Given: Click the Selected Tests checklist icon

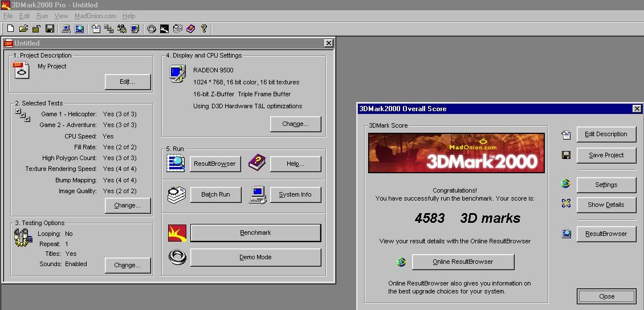Looking at the screenshot, I should pyautogui.click(x=23, y=115).
